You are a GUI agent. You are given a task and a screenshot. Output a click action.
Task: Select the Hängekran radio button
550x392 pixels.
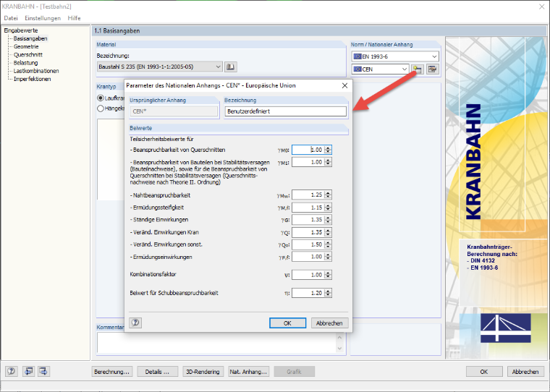(x=101, y=108)
